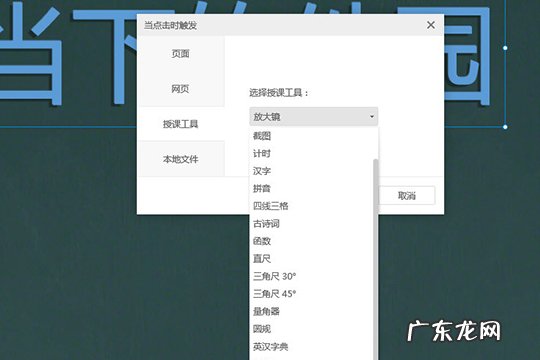Choose 截图 from the tool list

click(311, 136)
